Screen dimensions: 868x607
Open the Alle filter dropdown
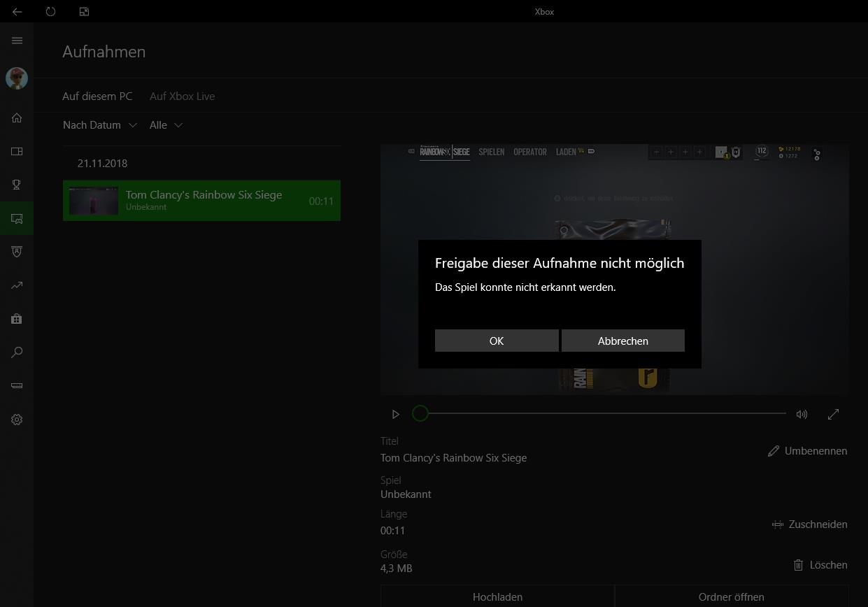166,125
